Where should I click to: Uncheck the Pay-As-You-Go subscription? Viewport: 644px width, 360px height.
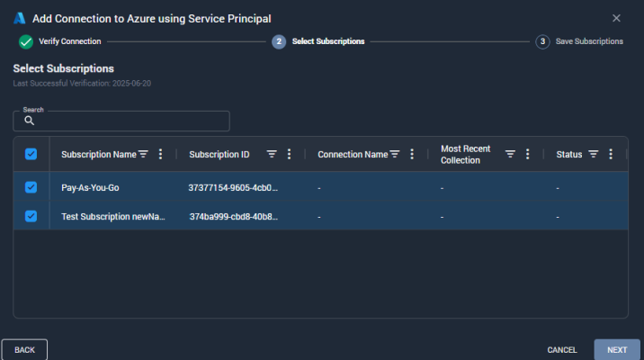pos(31,187)
